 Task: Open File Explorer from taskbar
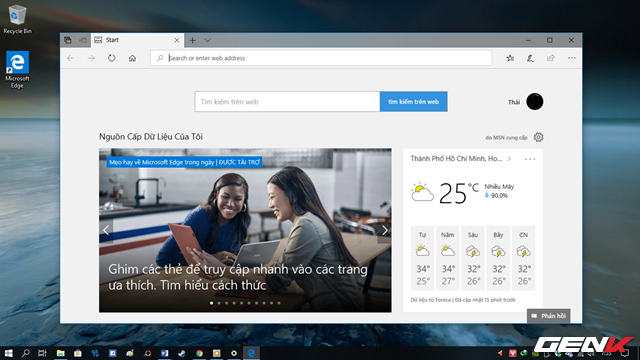tap(60, 353)
